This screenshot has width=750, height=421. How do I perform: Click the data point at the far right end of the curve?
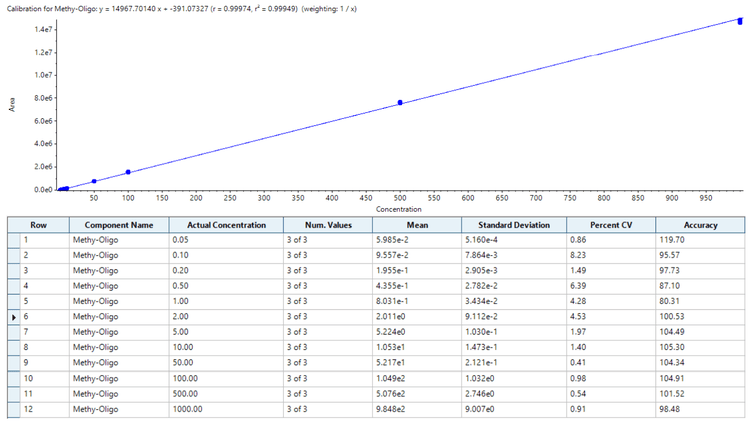coord(740,20)
